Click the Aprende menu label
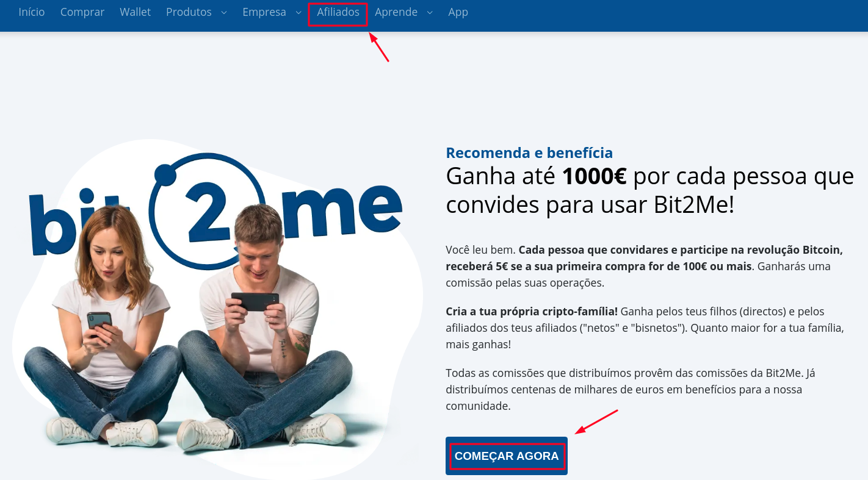 396,12
